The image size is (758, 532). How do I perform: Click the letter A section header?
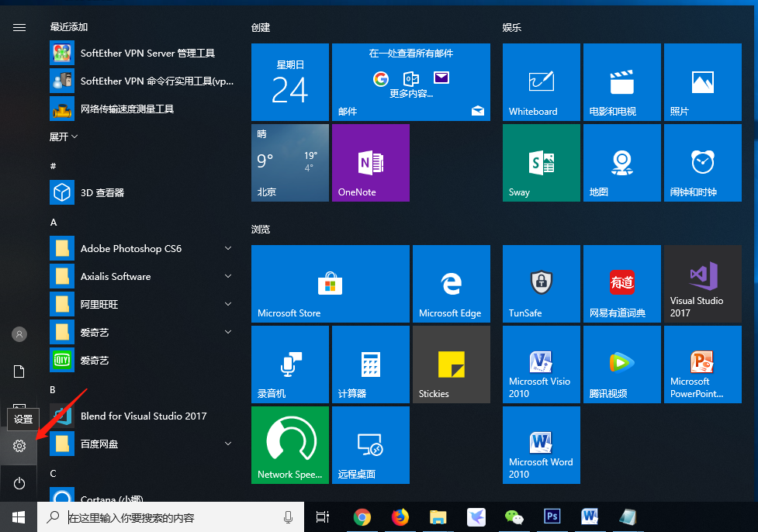[54, 223]
